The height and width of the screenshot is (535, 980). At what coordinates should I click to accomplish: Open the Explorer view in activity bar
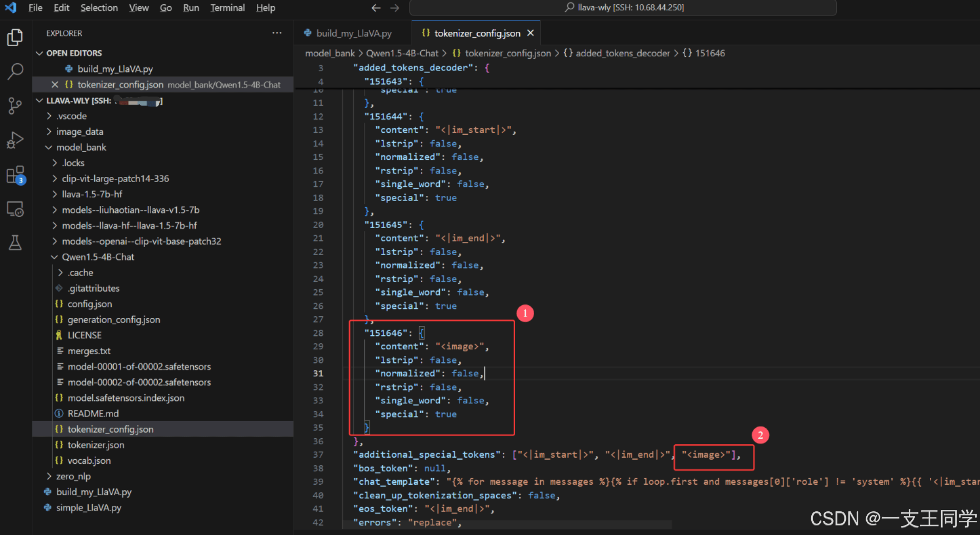pos(15,37)
